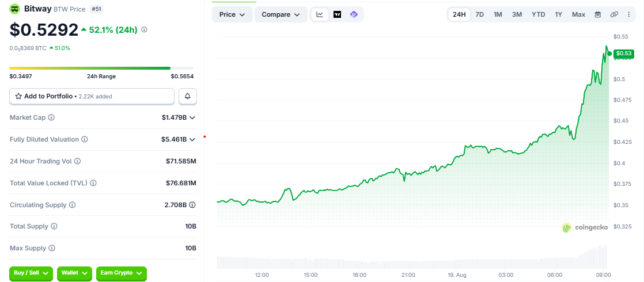Screen dimensions: 644x282
Task: Click the $71.585M trading volume value
Action: tap(181, 161)
